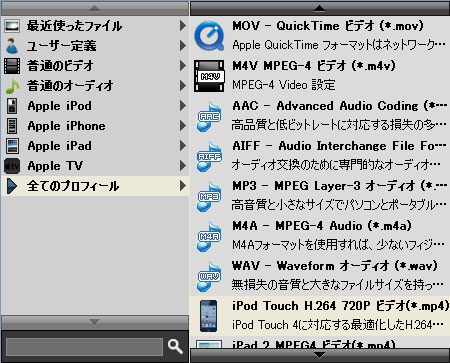Viewport: 450px width, 363px height.
Task: Click the iPod Touch device thumbnail
Action: (209, 316)
